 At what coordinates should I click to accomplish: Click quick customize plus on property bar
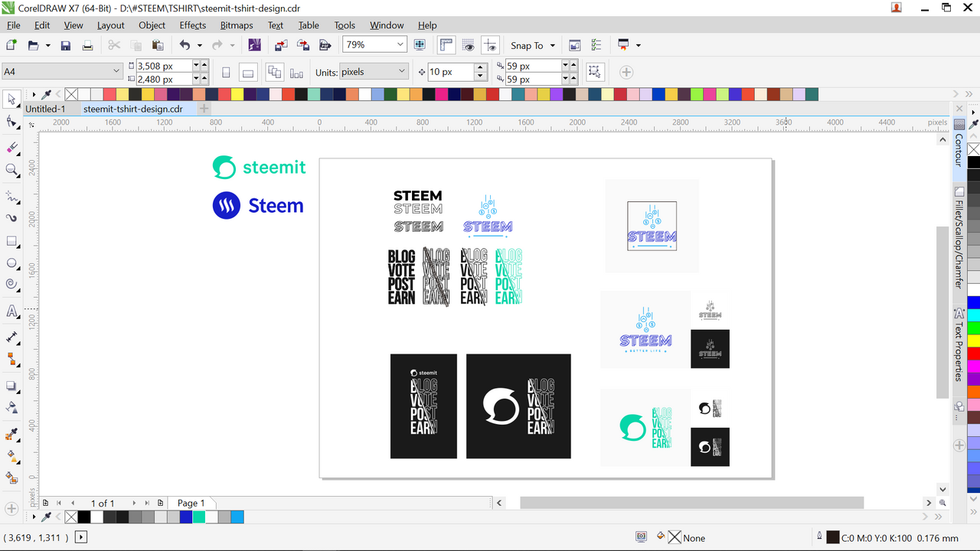pos(626,72)
